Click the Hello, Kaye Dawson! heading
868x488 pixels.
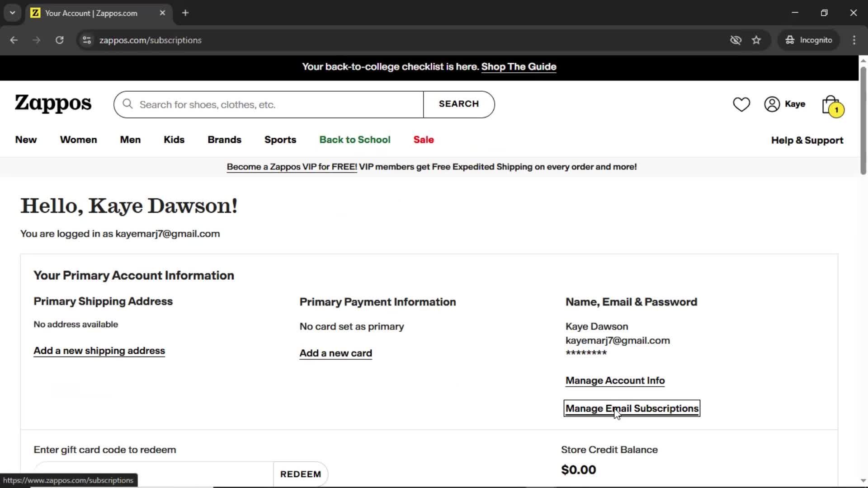[129, 206]
